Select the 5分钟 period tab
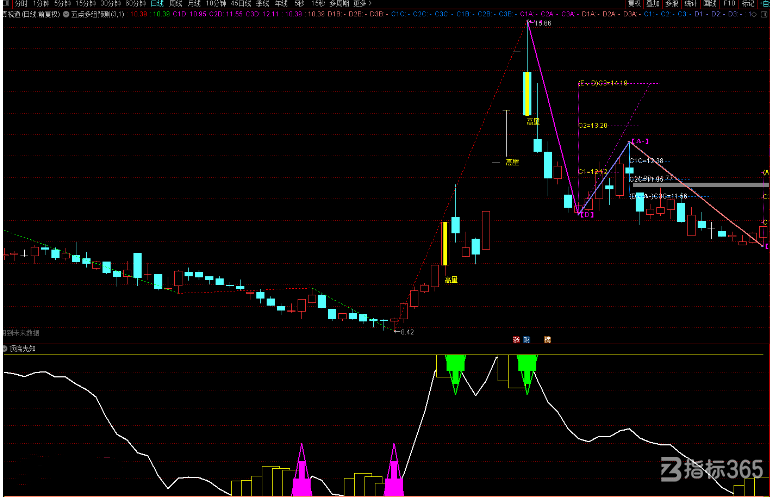772x497 pixels. click(63, 3)
